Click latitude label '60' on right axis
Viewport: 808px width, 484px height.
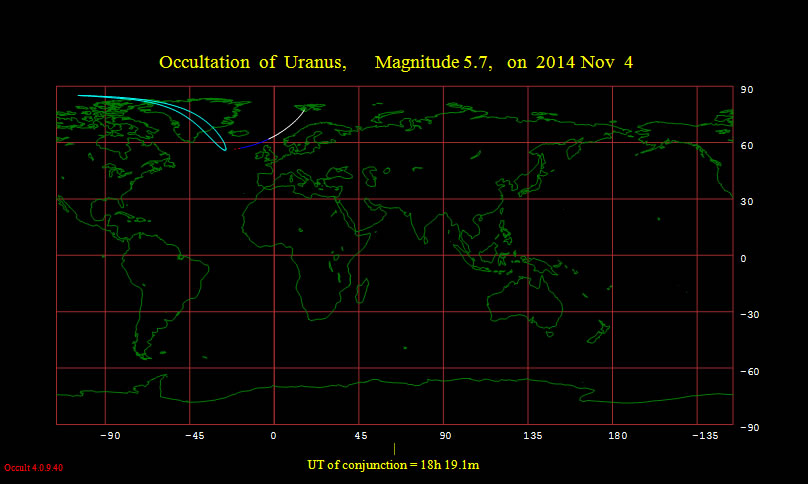747,146
